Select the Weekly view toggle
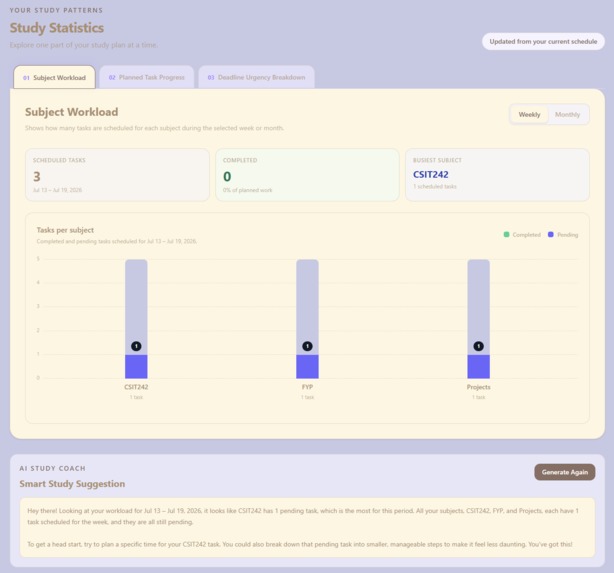The height and width of the screenshot is (573, 614). click(529, 114)
